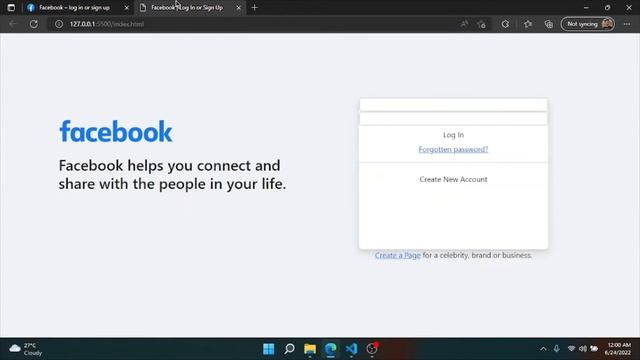Restore down the browser window

607,7
